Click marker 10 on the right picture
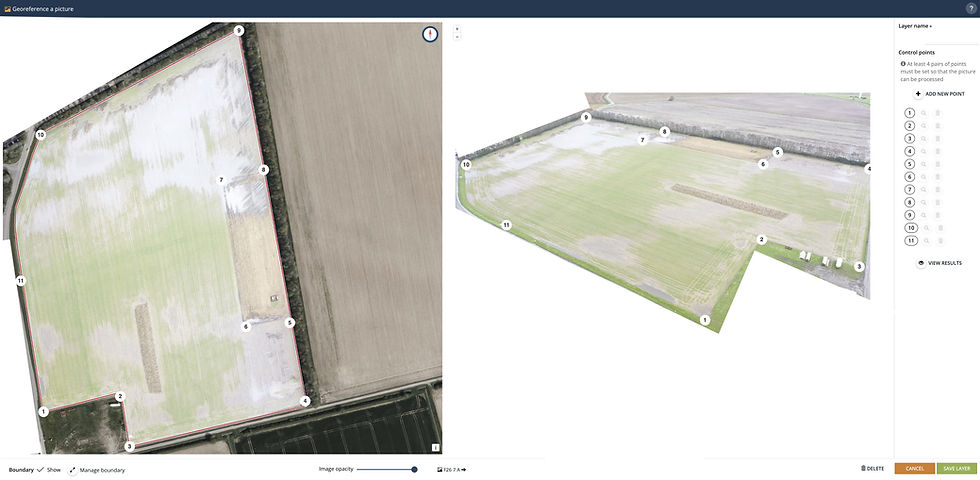 [466, 165]
